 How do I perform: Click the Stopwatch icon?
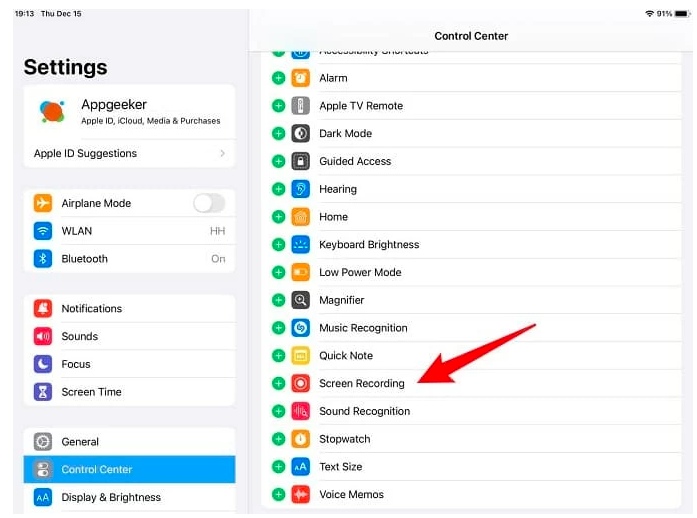click(301, 439)
